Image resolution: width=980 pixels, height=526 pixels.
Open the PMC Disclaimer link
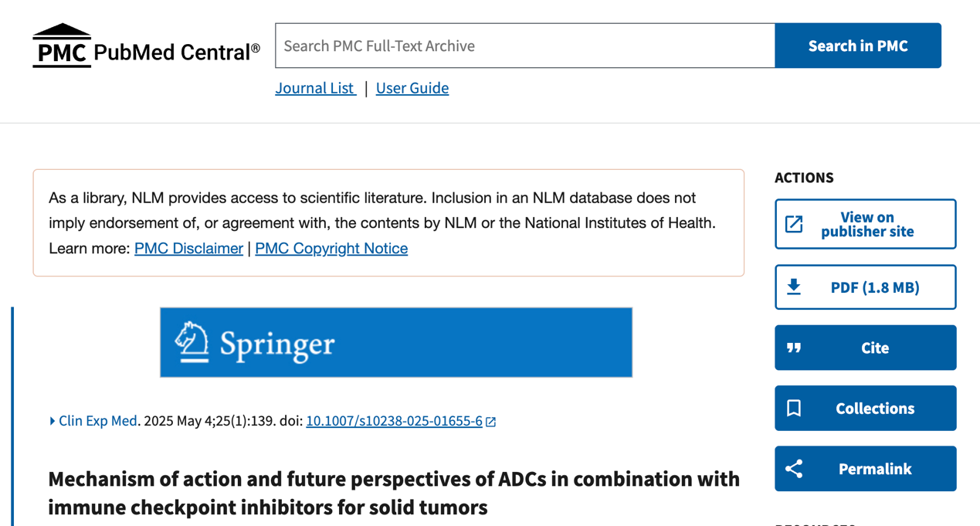pyautogui.click(x=188, y=249)
